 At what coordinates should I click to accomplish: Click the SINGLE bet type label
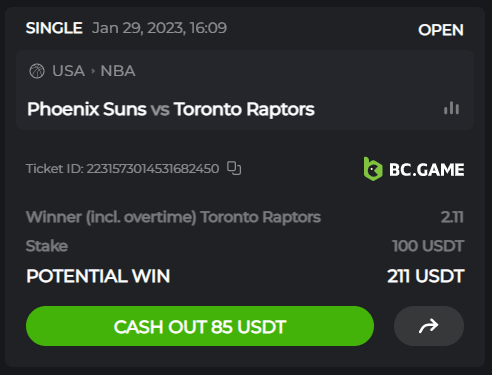tap(54, 28)
